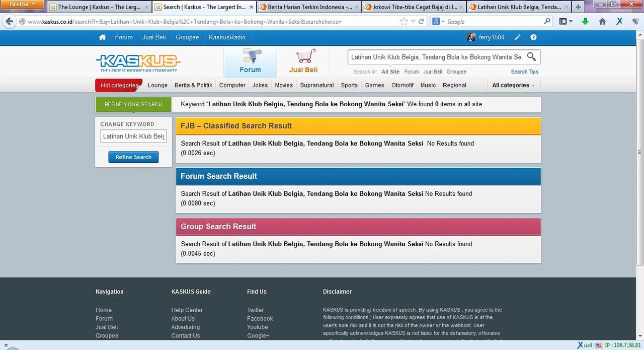The height and width of the screenshot is (350, 644).
Task: Click the Kaskus home icon in the blue bar
Action: pyautogui.click(x=103, y=37)
